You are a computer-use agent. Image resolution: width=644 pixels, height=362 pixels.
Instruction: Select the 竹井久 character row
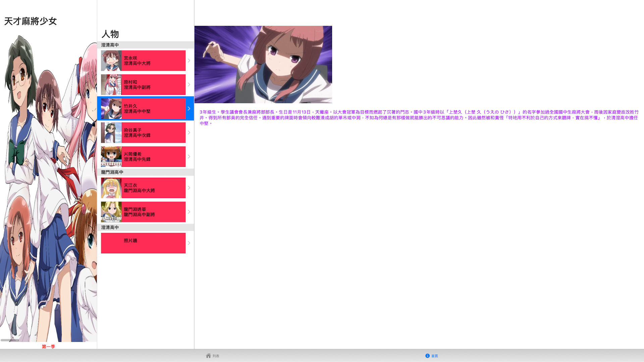pos(146,109)
